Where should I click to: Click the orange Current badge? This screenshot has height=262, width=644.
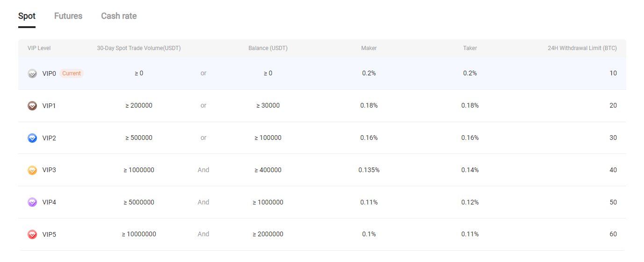tap(72, 73)
